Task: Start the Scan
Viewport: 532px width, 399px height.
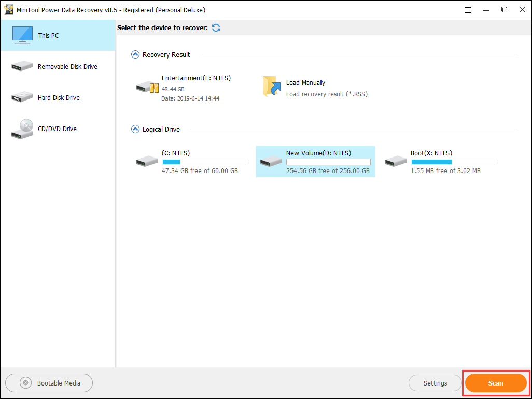Action: click(496, 383)
